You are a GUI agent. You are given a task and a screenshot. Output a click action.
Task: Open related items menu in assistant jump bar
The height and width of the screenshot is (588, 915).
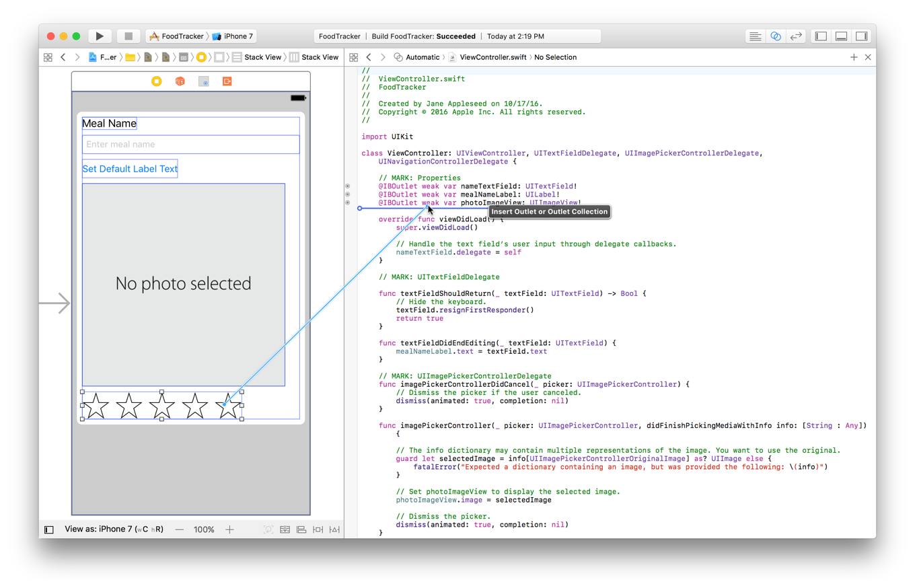(x=353, y=57)
